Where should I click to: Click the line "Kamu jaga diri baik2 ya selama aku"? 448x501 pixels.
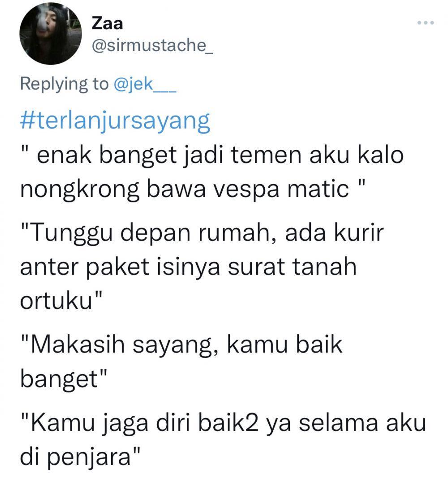tap(224, 424)
